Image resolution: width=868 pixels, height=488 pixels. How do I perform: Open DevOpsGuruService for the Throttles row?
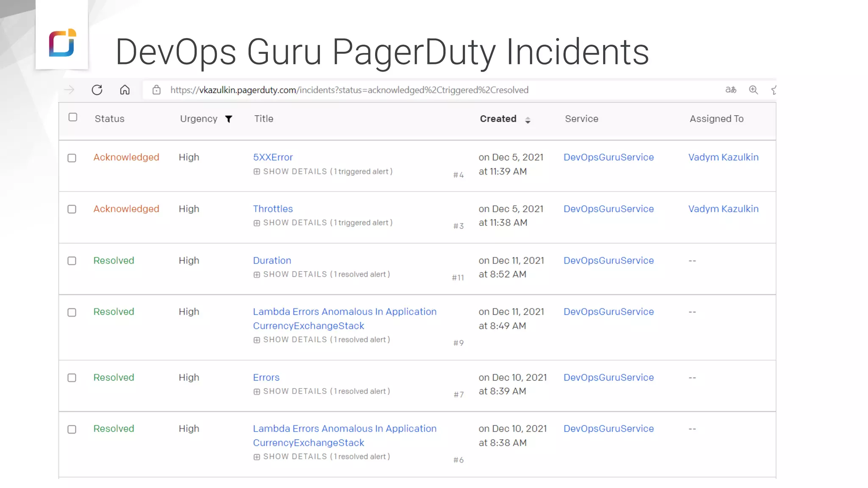click(x=609, y=209)
